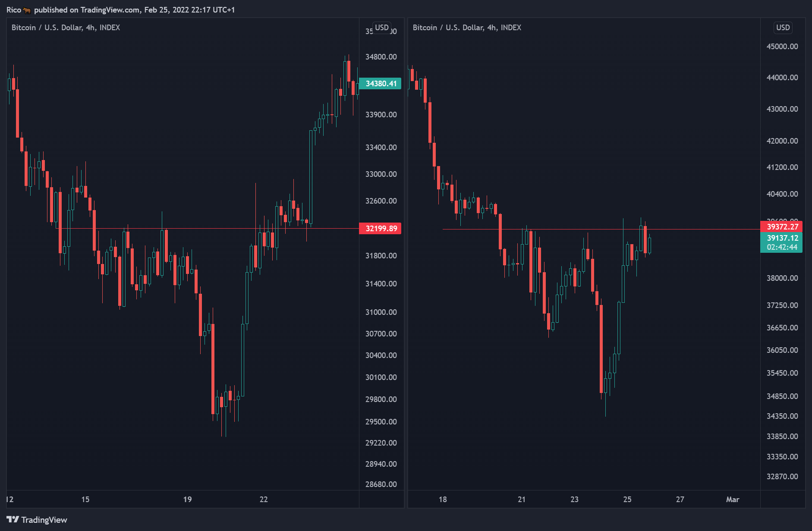Open the USD currency selector on left chart
This screenshot has height=531, width=812.
coord(382,28)
